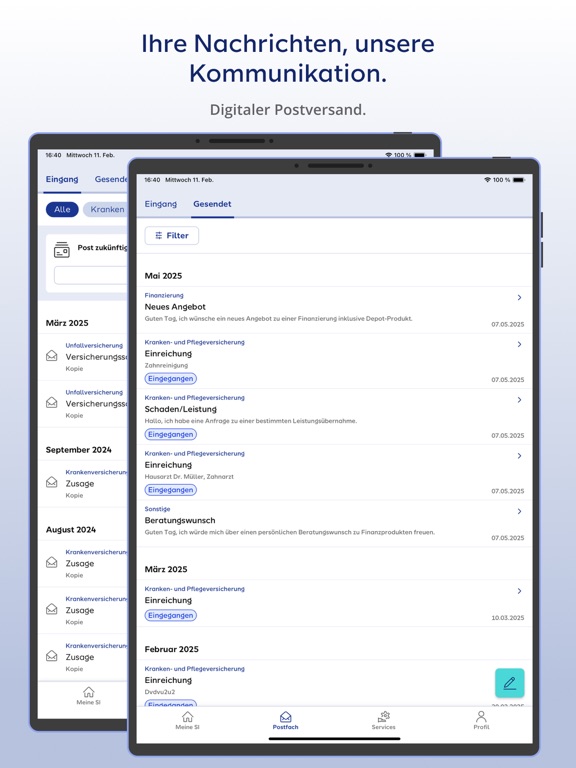The width and height of the screenshot is (576, 768).
Task: Tap the Zahnreinigung subtitle text
Action: 166,365
